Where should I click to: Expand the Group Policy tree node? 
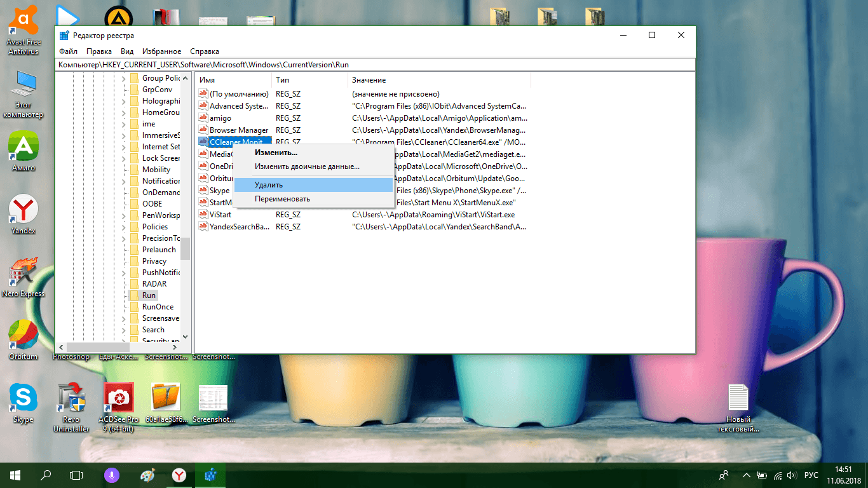tap(124, 78)
